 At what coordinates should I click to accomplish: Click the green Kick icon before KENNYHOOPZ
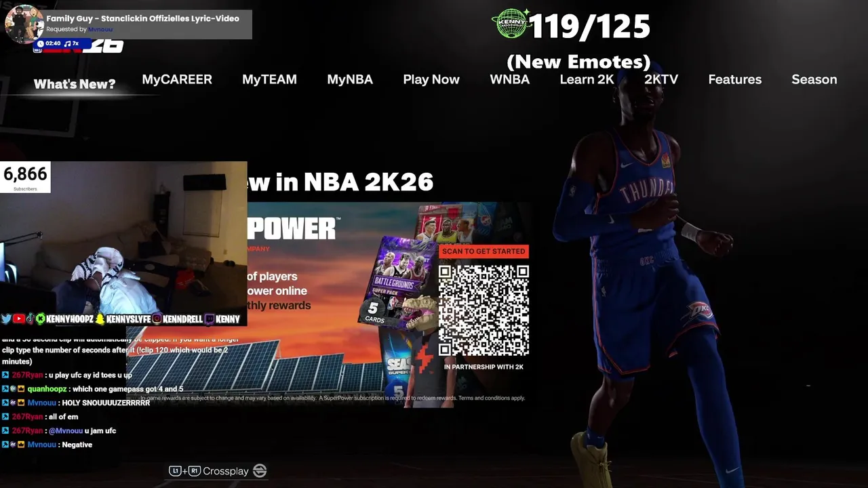(x=41, y=319)
